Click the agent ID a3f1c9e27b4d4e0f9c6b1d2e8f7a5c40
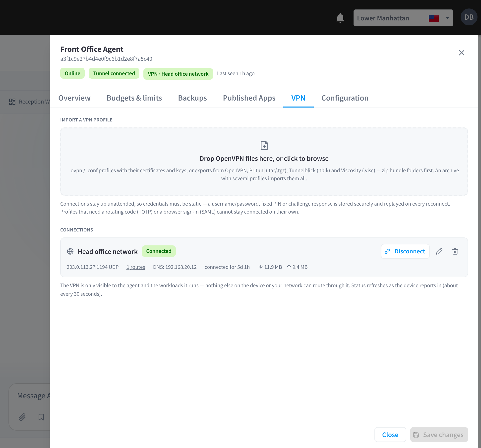The height and width of the screenshot is (448, 481). click(106, 59)
